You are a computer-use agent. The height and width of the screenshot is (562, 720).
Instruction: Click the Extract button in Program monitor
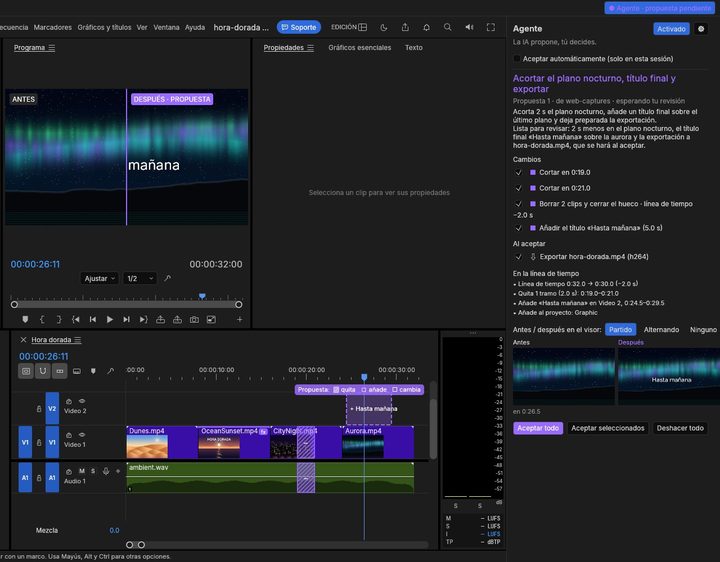tap(177, 320)
